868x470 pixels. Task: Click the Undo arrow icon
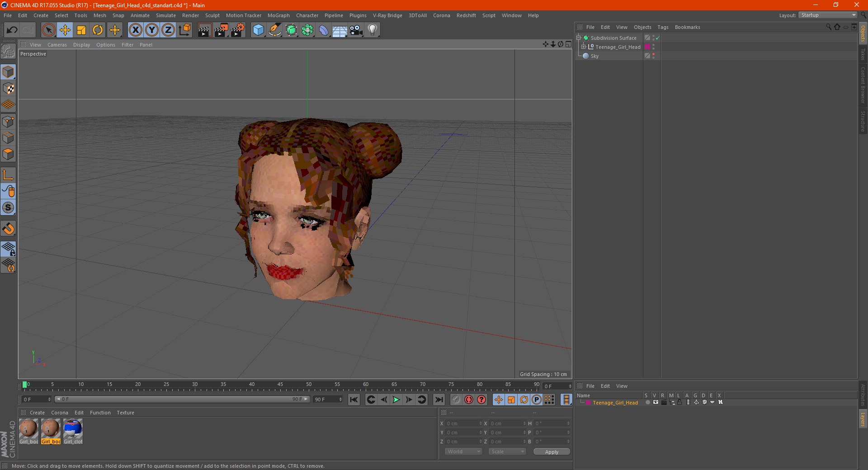12,30
